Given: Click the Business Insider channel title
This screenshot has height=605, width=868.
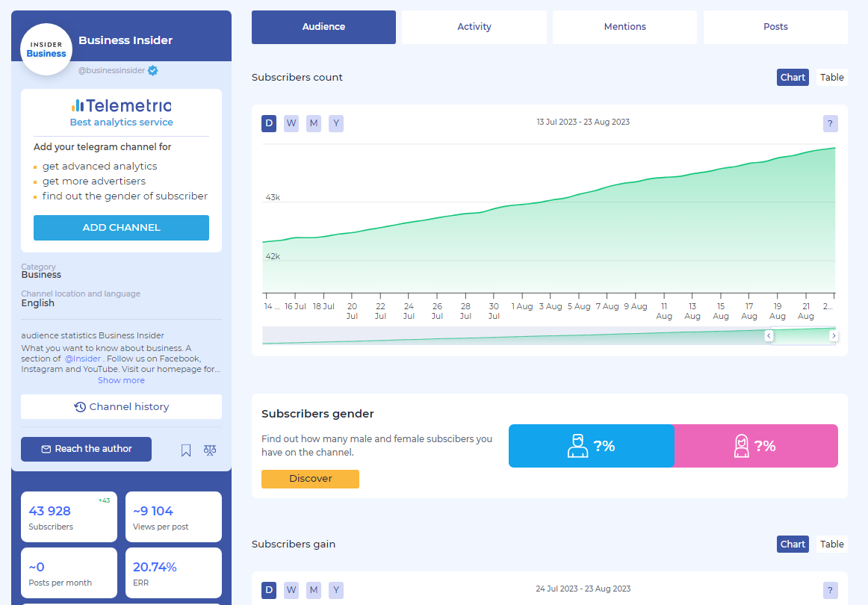Looking at the screenshot, I should (125, 40).
